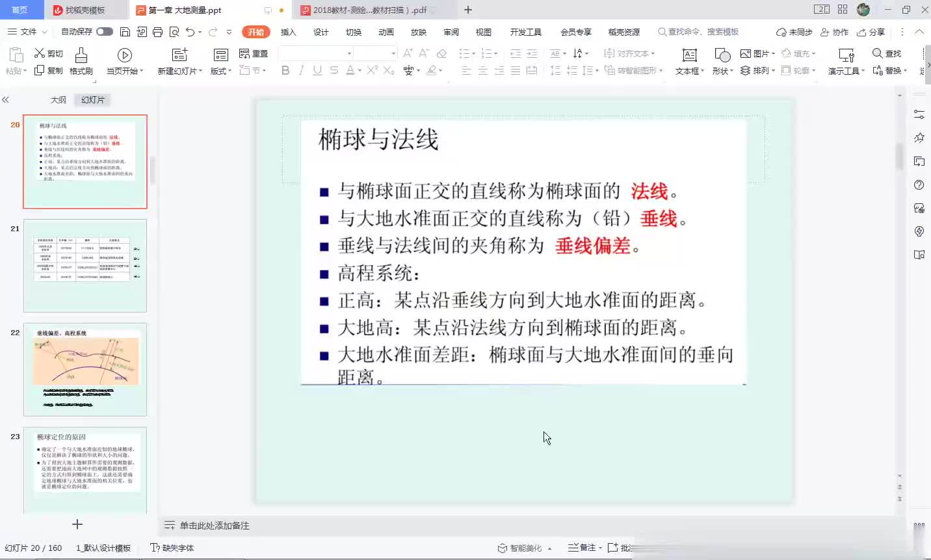
Task: Toggle the auto-save (自动保存) switch
Action: [104, 32]
